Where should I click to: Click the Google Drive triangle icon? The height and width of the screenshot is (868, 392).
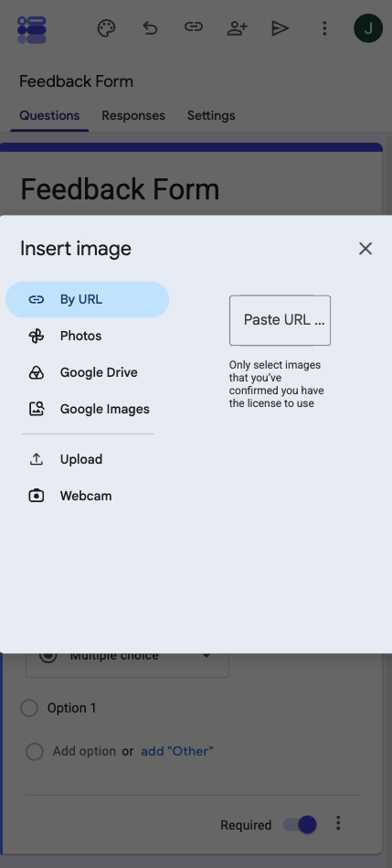coord(37,372)
